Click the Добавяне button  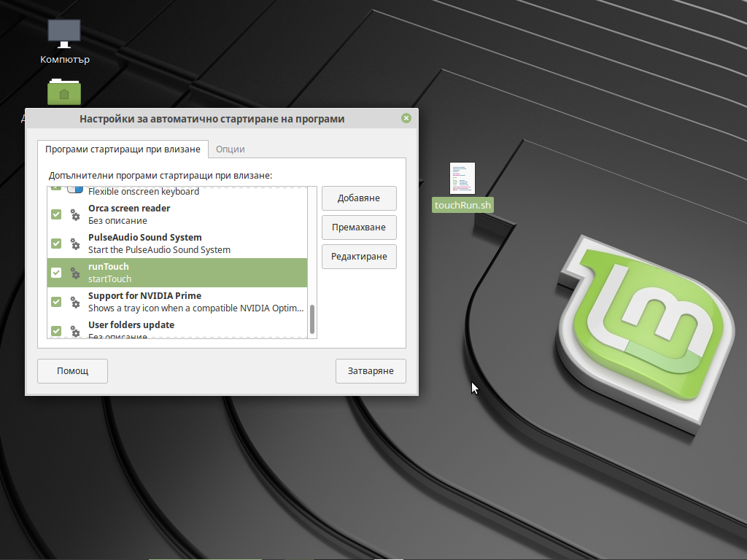pos(359,198)
